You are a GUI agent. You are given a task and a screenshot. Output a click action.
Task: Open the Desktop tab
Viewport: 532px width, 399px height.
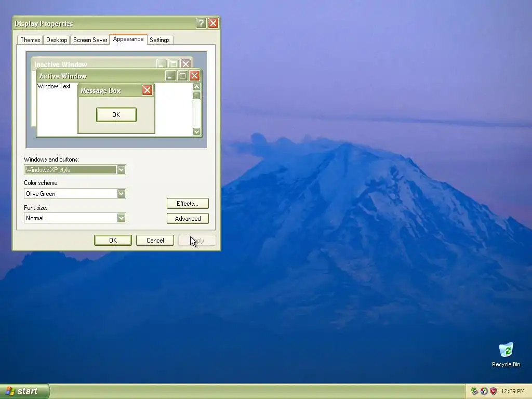click(56, 39)
